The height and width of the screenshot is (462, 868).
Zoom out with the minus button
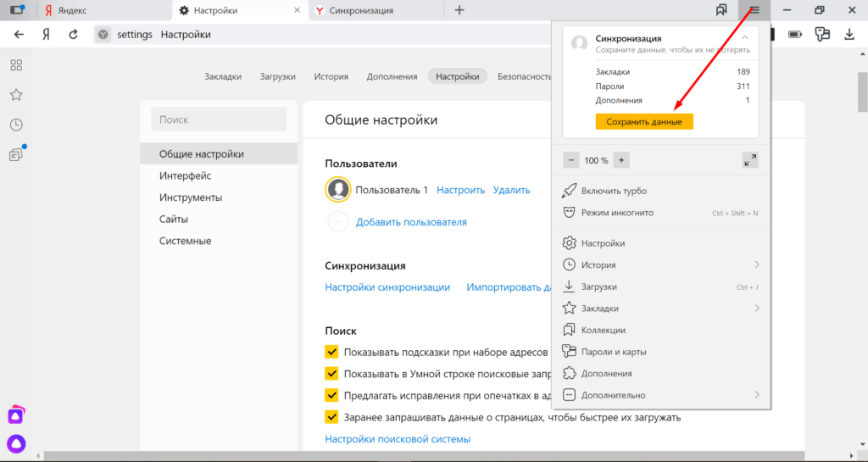(570, 160)
